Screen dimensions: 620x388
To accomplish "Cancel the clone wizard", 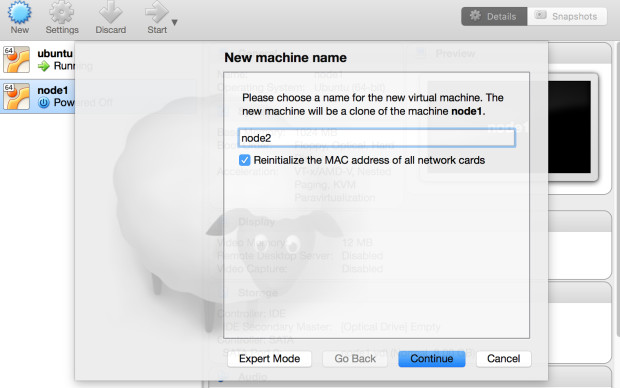I will [503, 359].
